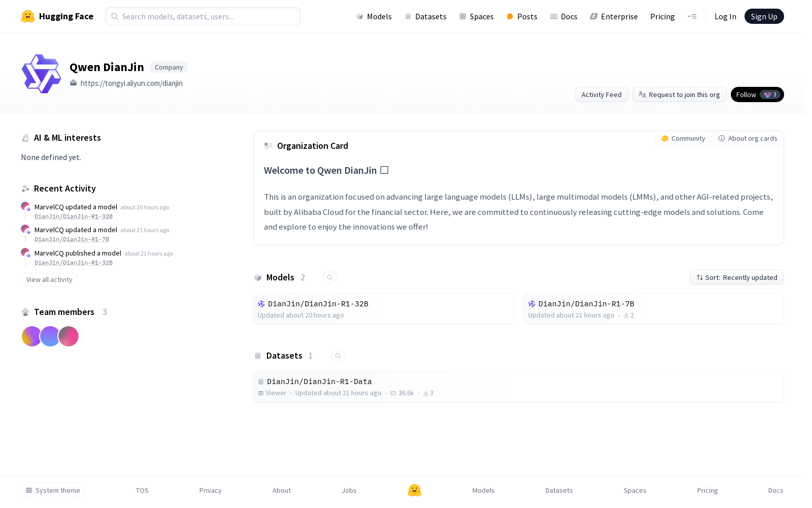Open the Community tab of org card
Viewport: 812px width, 508px height.
[683, 138]
